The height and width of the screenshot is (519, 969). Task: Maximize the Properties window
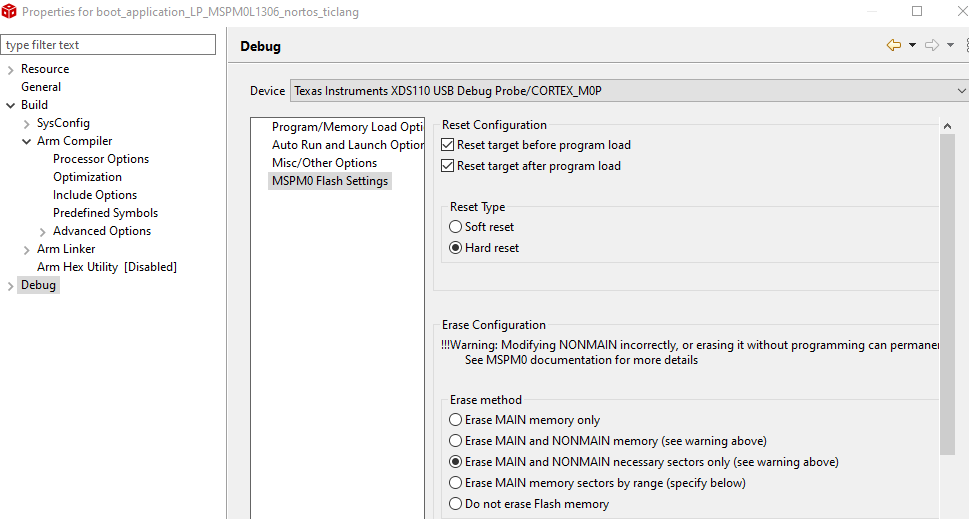tap(917, 12)
